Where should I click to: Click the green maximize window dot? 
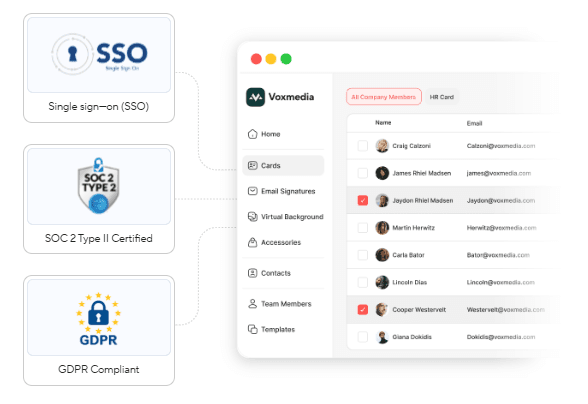[x=286, y=59]
